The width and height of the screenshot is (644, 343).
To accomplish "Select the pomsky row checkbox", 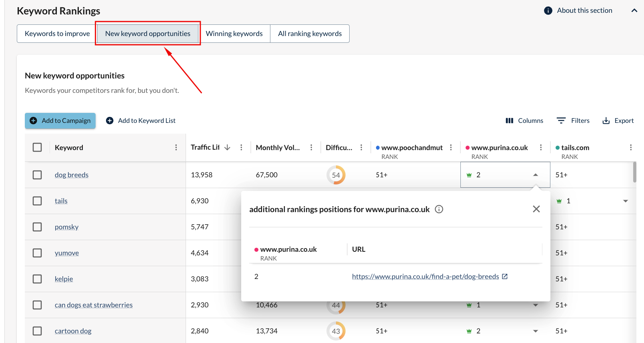I will pos(37,227).
